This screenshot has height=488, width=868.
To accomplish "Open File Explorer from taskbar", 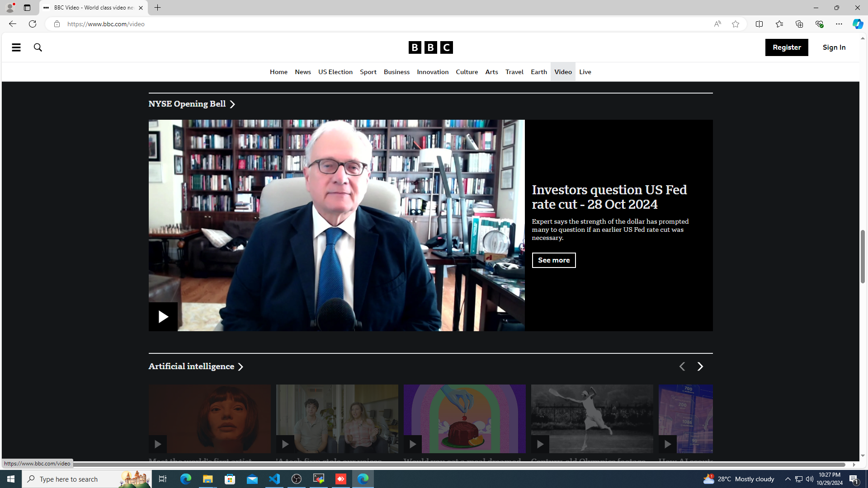I will pyautogui.click(x=208, y=479).
